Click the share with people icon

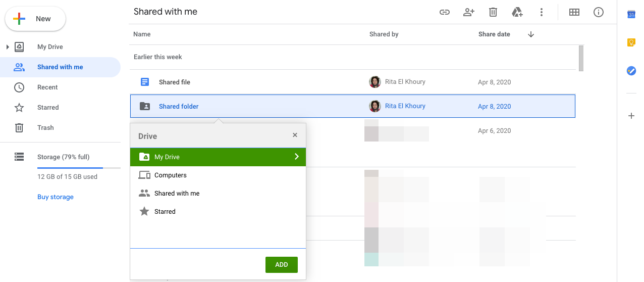tap(469, 12)
